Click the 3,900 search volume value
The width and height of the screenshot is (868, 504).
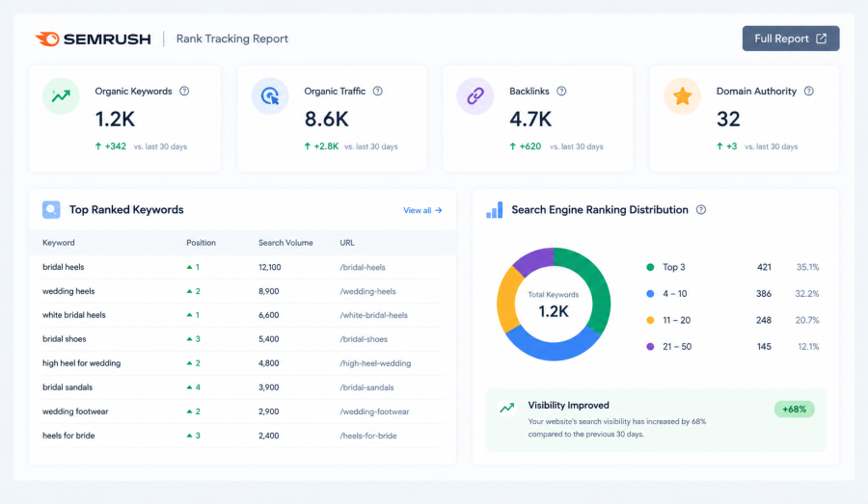(268, 387)
